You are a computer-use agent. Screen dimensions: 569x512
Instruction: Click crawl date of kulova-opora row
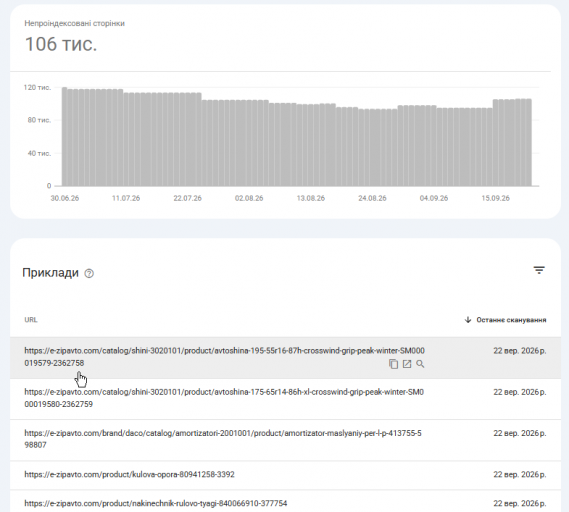520,475
